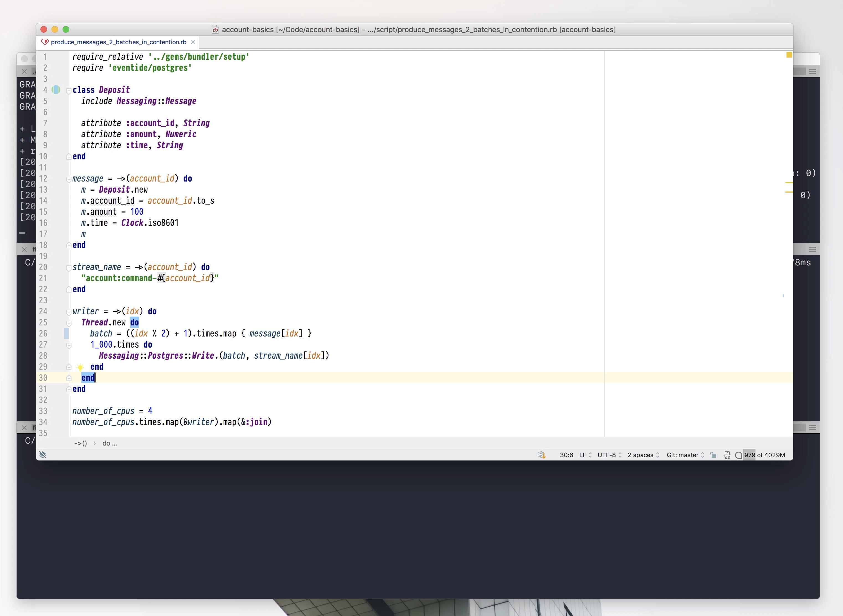Click the fold end marker at line 29
Image resolution: width=843 pixels, height=616 pixels.
click(x=69, y=367)
